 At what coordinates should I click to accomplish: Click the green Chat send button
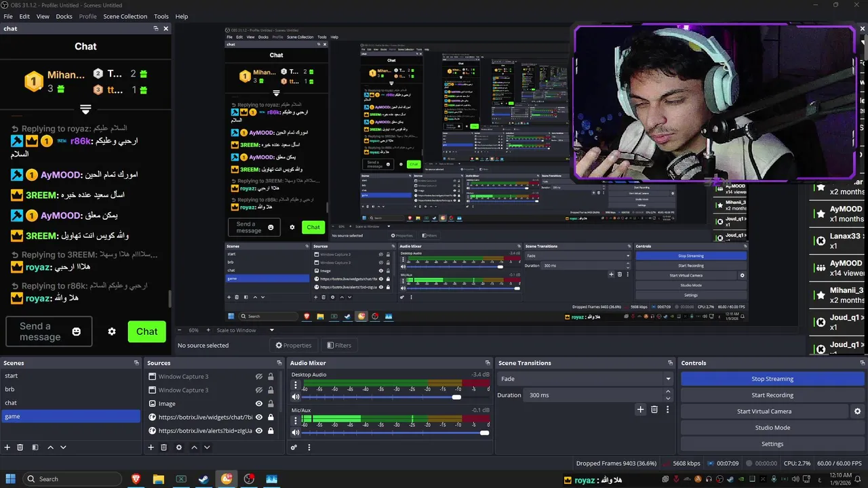coord(146,331)
